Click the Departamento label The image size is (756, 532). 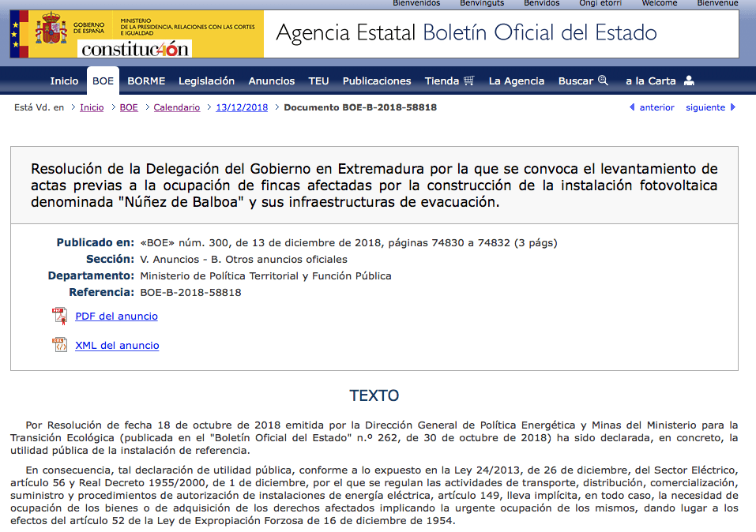pyautogui.click(x=91, y=275)
